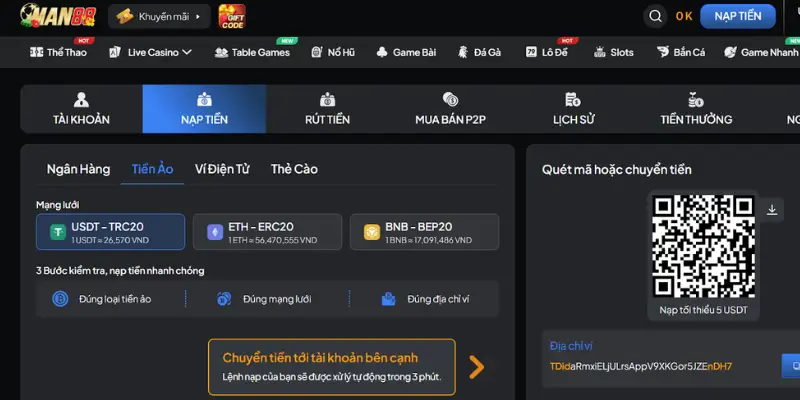The width and height of the screenshot is (800, 400).
Task: Click the Thể Thao sports icon
Action: [36, 52]
